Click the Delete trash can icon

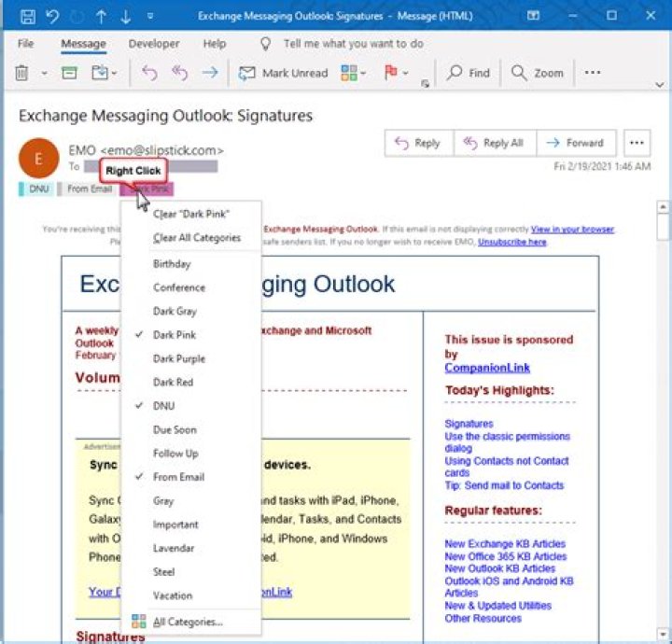click(21, 73)
